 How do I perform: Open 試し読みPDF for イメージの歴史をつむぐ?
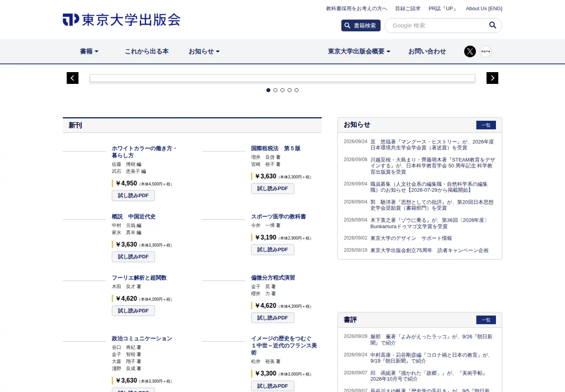coord(273,386)
